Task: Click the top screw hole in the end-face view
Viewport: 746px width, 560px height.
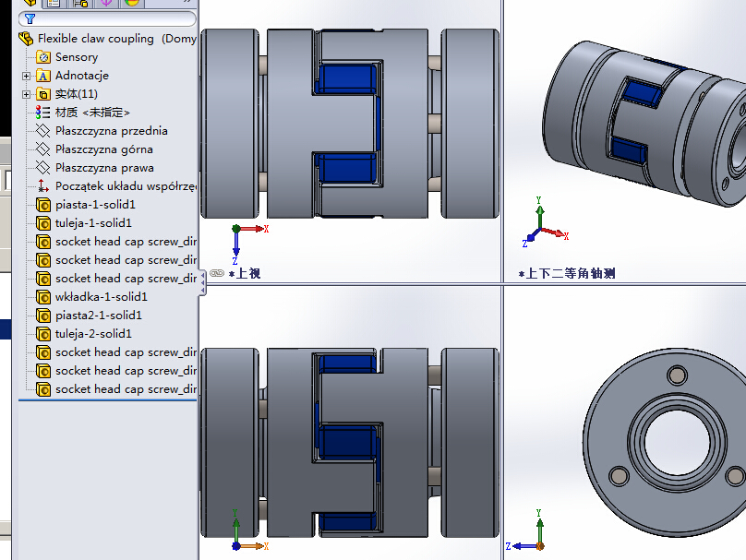Action: pos(677,375)
